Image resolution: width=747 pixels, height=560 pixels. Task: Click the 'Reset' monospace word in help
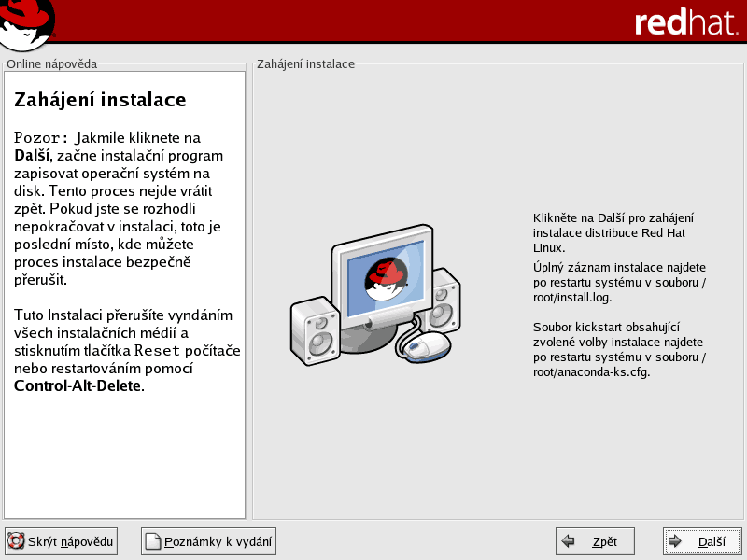click(x=157, y=351)
